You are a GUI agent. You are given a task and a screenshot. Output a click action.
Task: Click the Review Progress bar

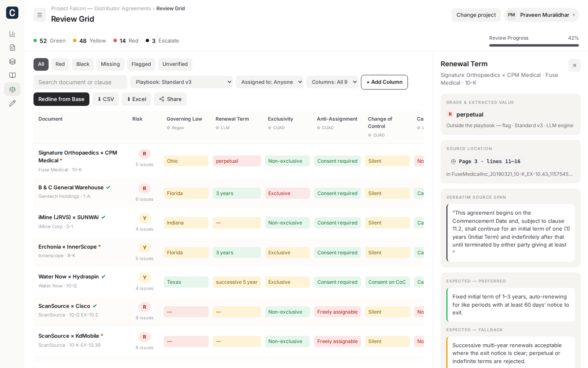(534, 45)
